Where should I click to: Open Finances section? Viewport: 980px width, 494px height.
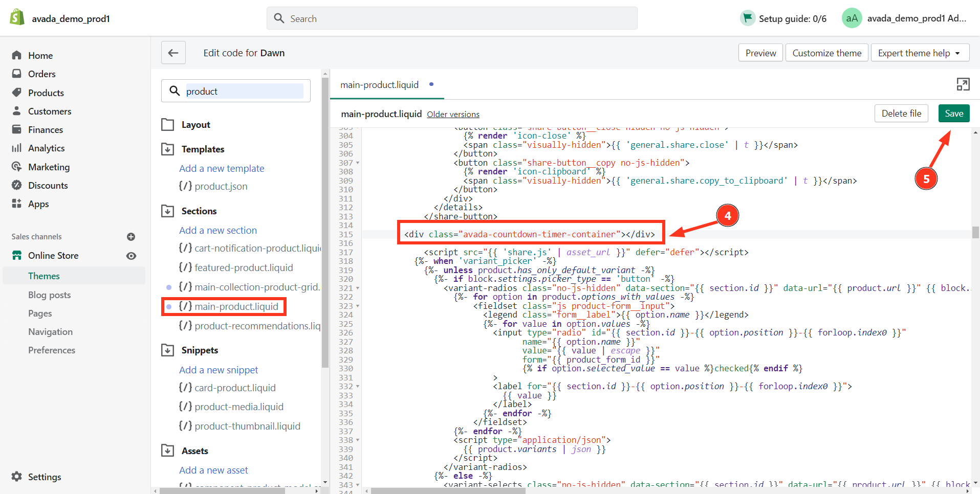point(45,129)
